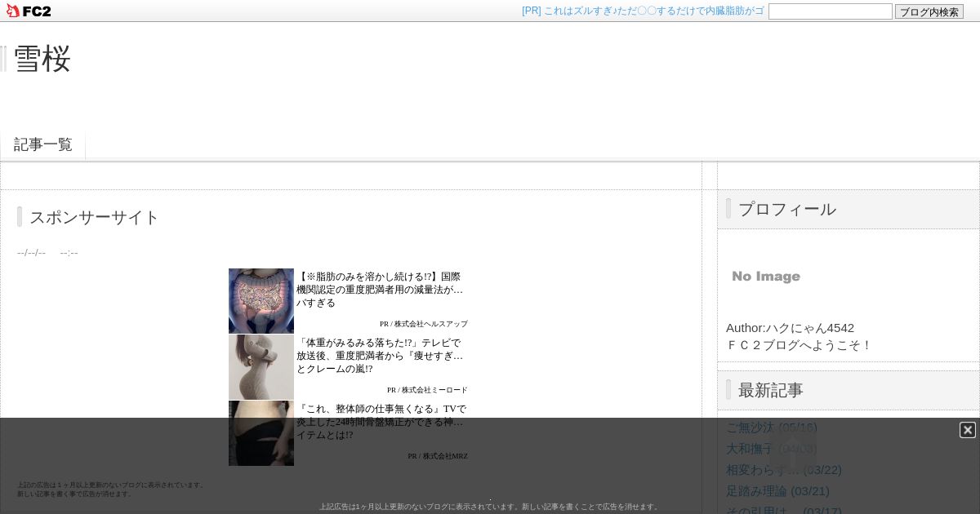
Task: Open the 雪桜 blog title
Action: coord(42,59)
